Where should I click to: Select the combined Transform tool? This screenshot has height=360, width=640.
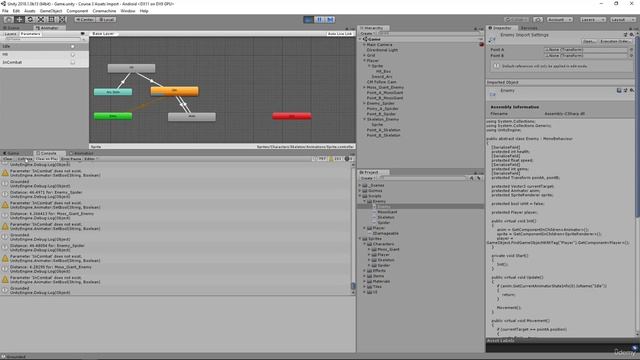point(62,19)
